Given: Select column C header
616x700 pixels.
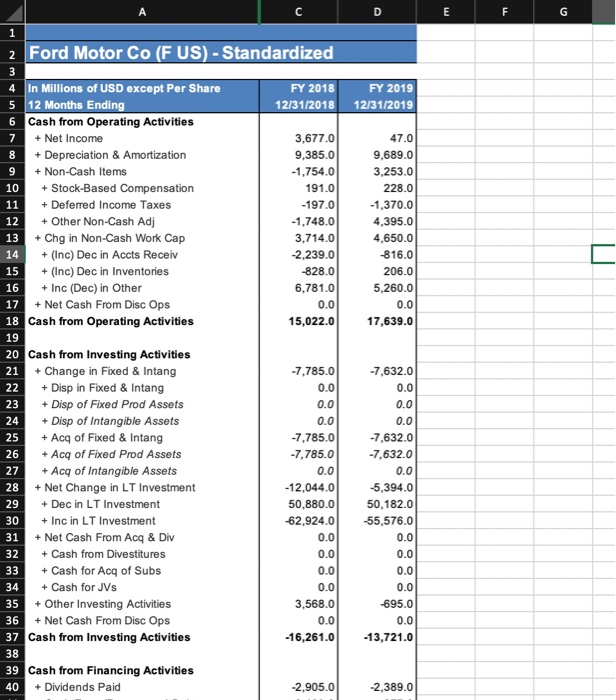Looking at the screenshot, I should pos(299,12).
